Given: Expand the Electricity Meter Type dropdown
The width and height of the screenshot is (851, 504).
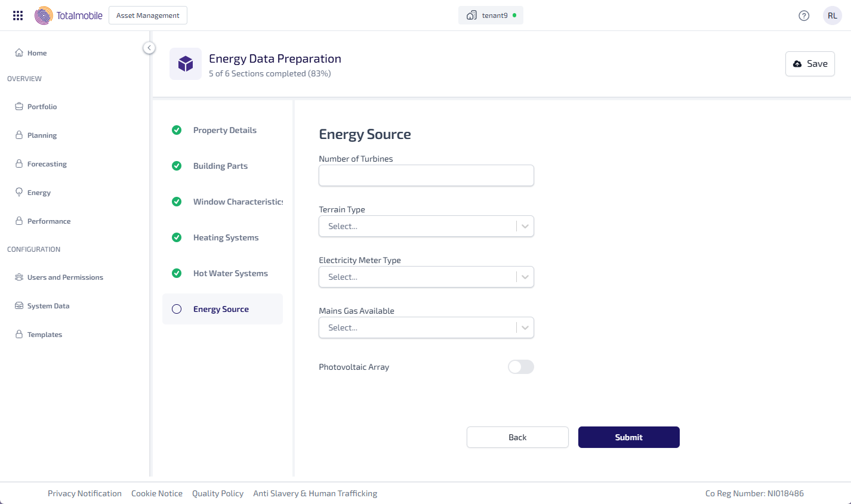Looking at the screenshot, I should pyautogui.click(x=426, y=277).
